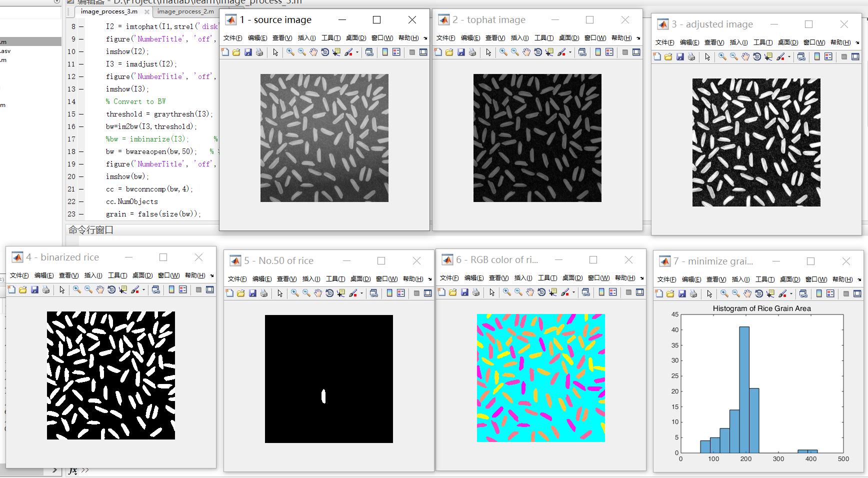This screenshot has height=478, width=868.
Task: Switch to image_process_2.m editor tab
Action: click(x=185, y=11)
